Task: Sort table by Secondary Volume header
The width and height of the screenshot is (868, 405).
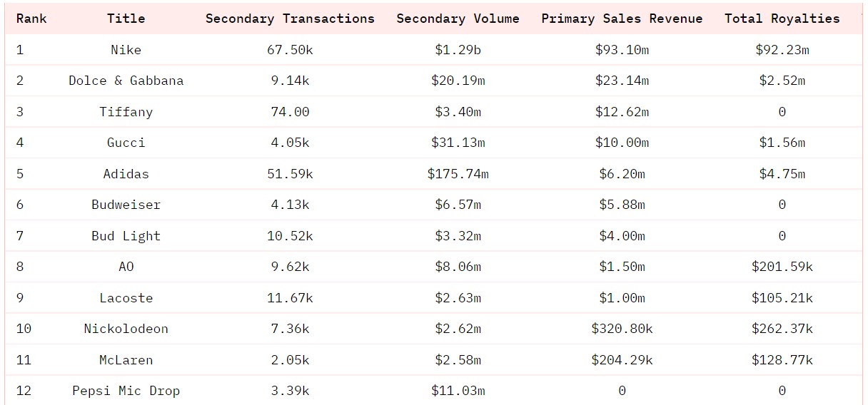Action: (x=458, y=19)
